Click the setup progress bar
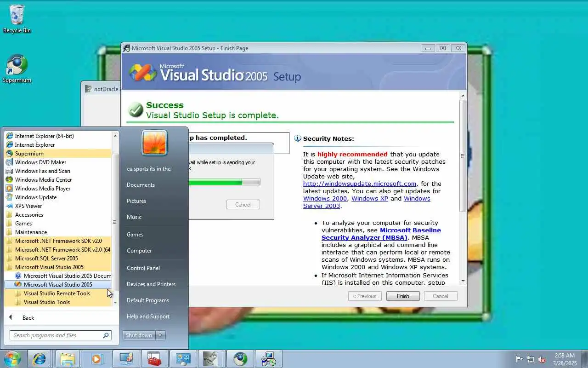The width and height of the screenshot is (588, 368). pos(224,182)
